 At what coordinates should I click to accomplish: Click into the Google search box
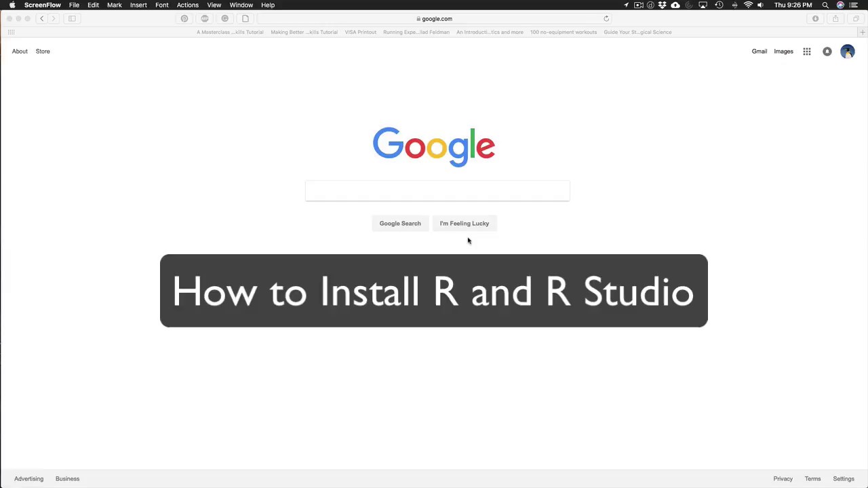437,191
